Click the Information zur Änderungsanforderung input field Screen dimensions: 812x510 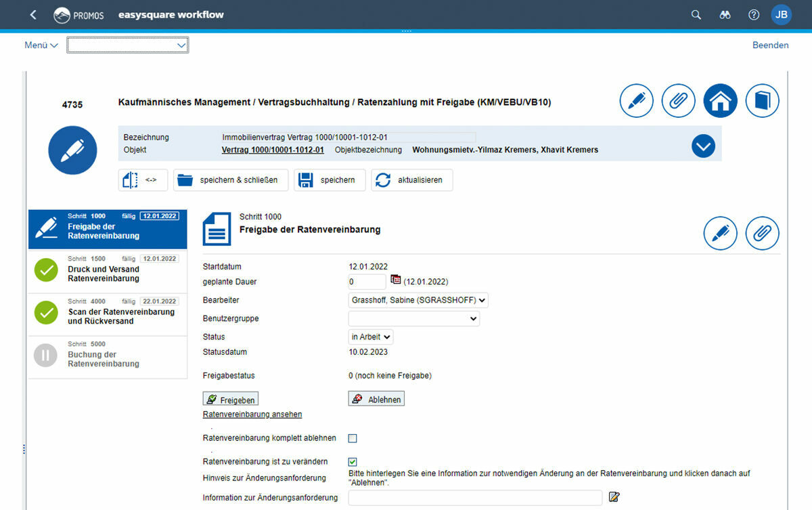(x=475, y=496)
